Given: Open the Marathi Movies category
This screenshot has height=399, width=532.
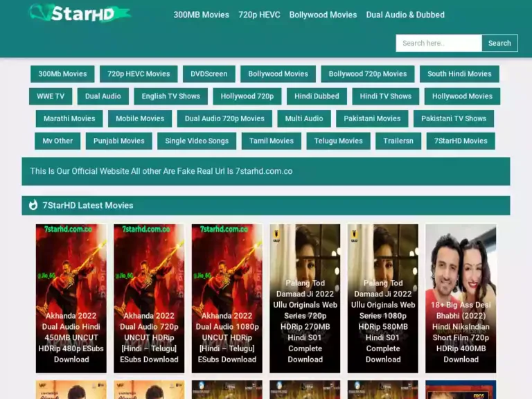Looking at the screenshot, I should (x=69, y=118).
